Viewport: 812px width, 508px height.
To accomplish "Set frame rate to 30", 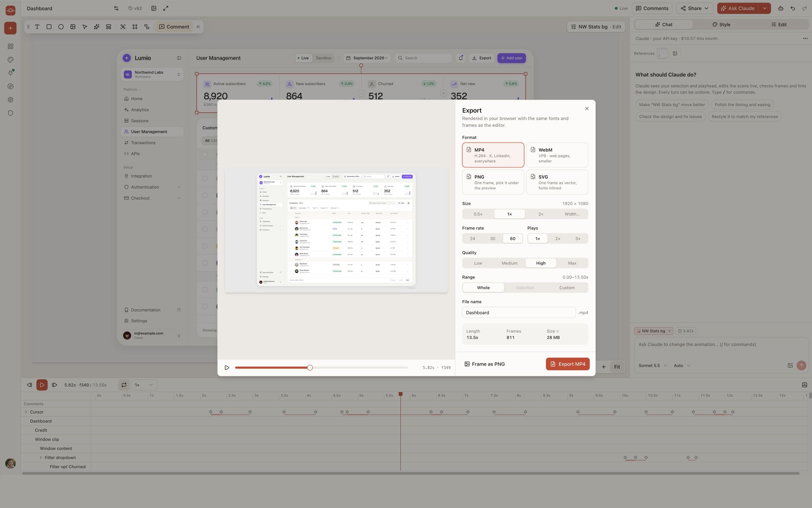I will pos(493,238).
